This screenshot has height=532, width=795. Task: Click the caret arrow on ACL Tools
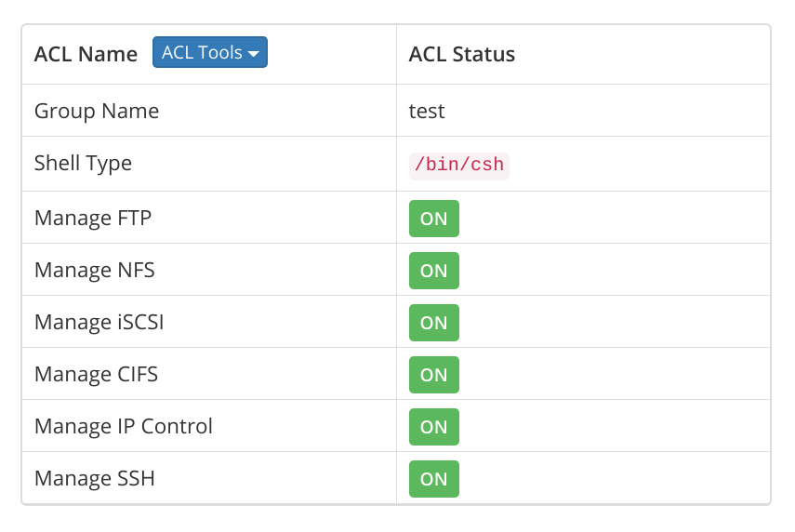click(254, 54)
